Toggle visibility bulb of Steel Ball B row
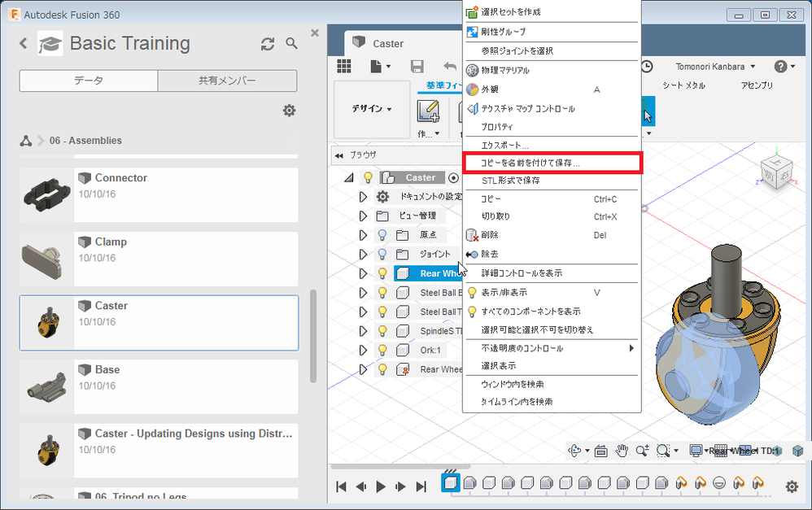812x510 pixels. click(x=382, y=292)
